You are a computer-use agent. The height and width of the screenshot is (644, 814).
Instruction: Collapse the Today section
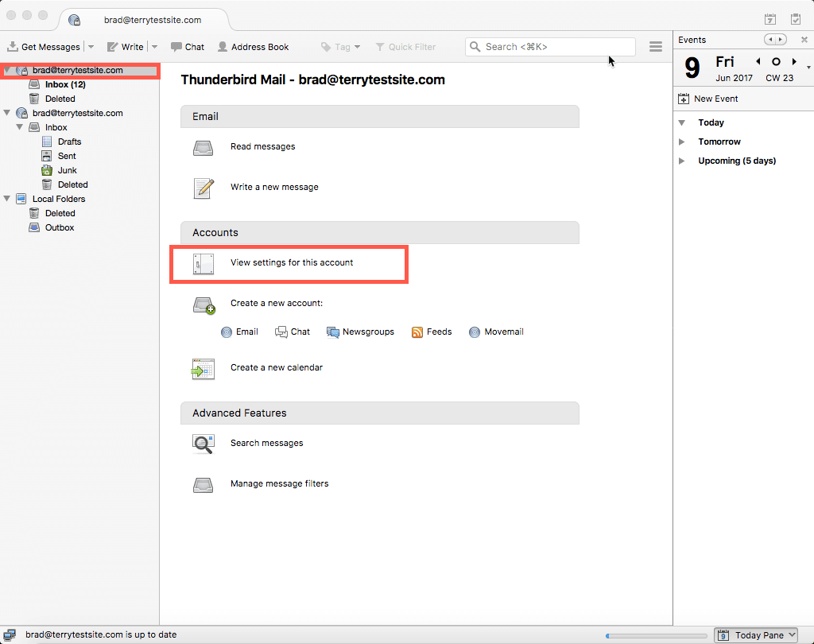682,122
